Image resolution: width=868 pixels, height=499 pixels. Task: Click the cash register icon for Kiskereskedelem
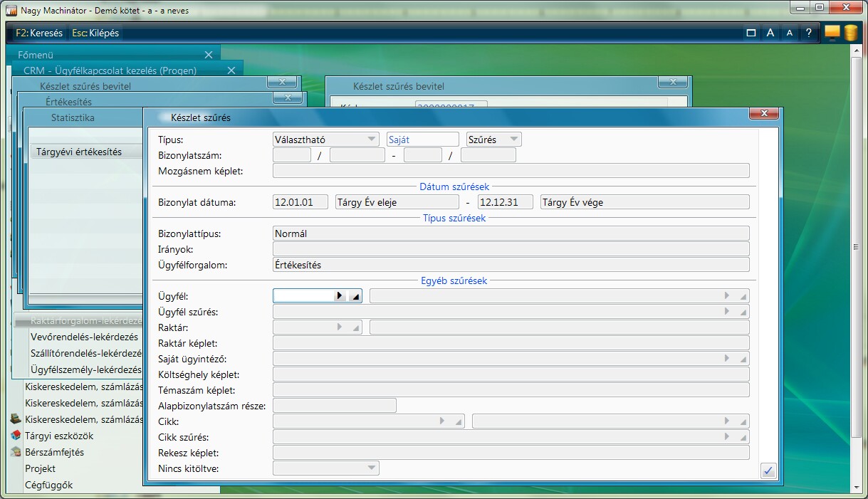pyautogui.click(x=16, y=419)
